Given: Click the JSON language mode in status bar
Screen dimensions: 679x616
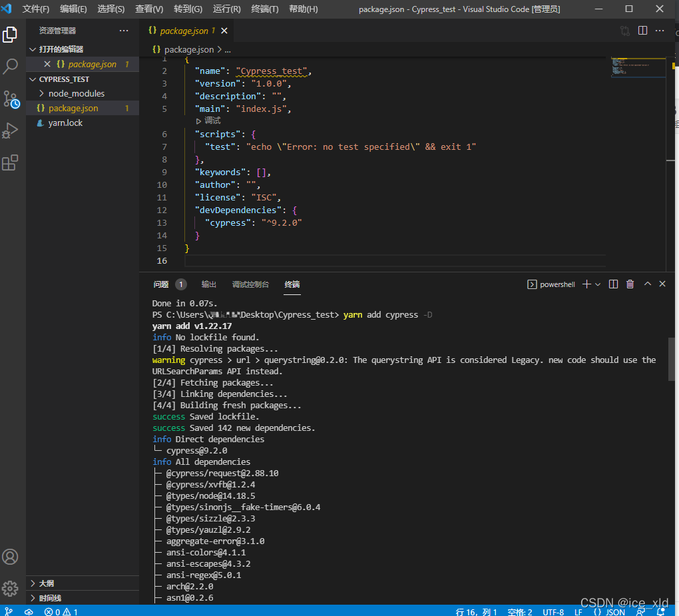Looking at the screenshot, I should (609, 612).
